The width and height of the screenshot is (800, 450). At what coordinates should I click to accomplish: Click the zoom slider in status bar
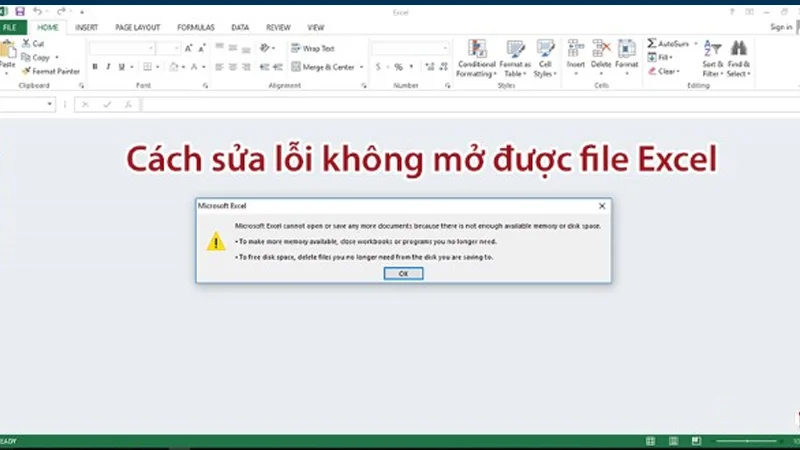(746, 441)
